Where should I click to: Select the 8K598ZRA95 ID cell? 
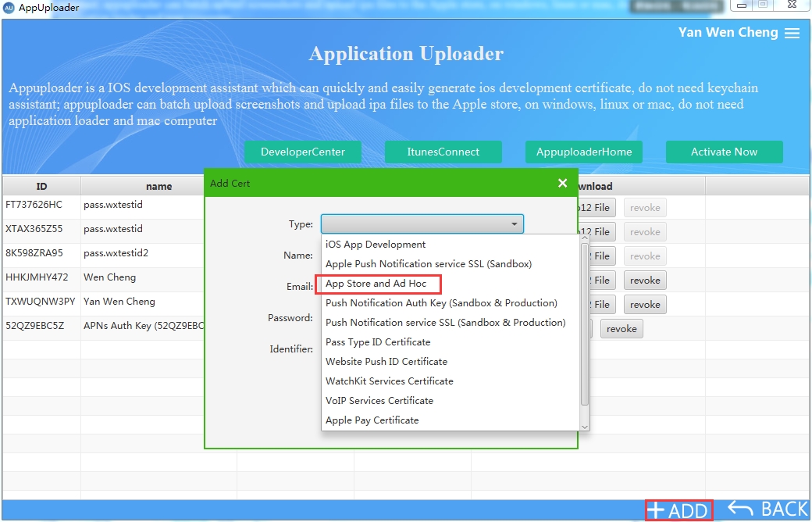pyautogui.click(x=41, y=256)
